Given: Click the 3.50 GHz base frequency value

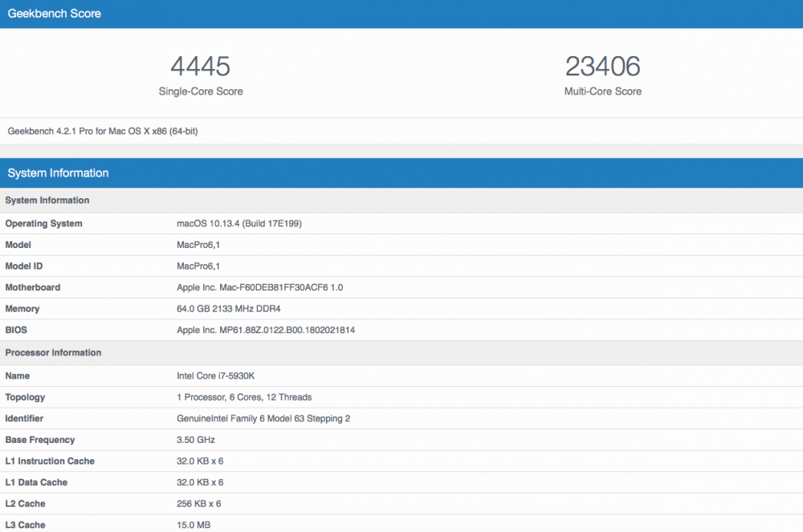Looking at the screenshot, I should [196, 440].
